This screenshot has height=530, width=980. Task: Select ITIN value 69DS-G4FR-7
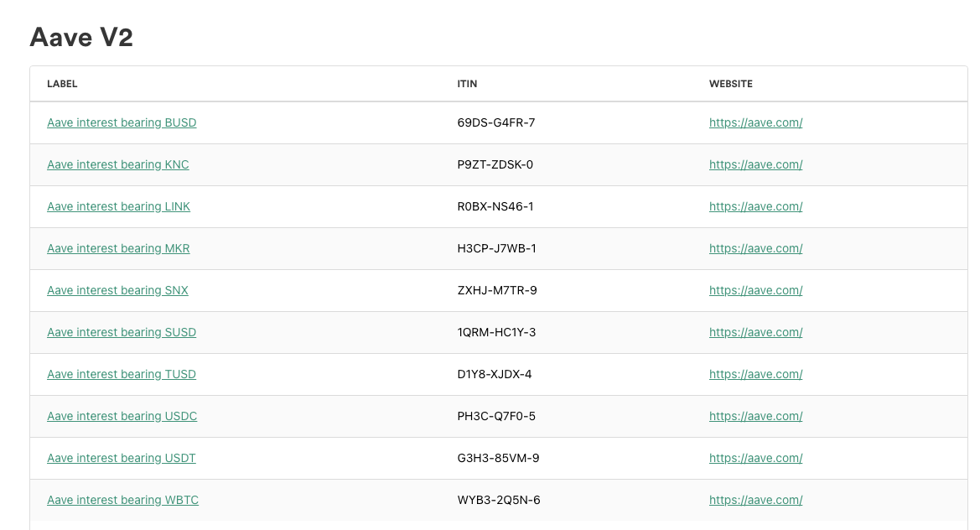coord(496,122)
